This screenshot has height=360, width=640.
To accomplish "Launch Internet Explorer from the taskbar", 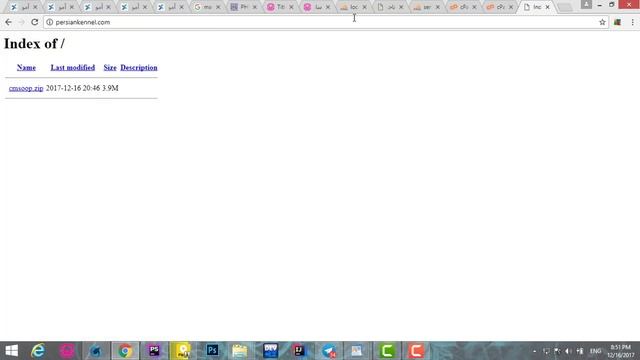I will (38, 351).
